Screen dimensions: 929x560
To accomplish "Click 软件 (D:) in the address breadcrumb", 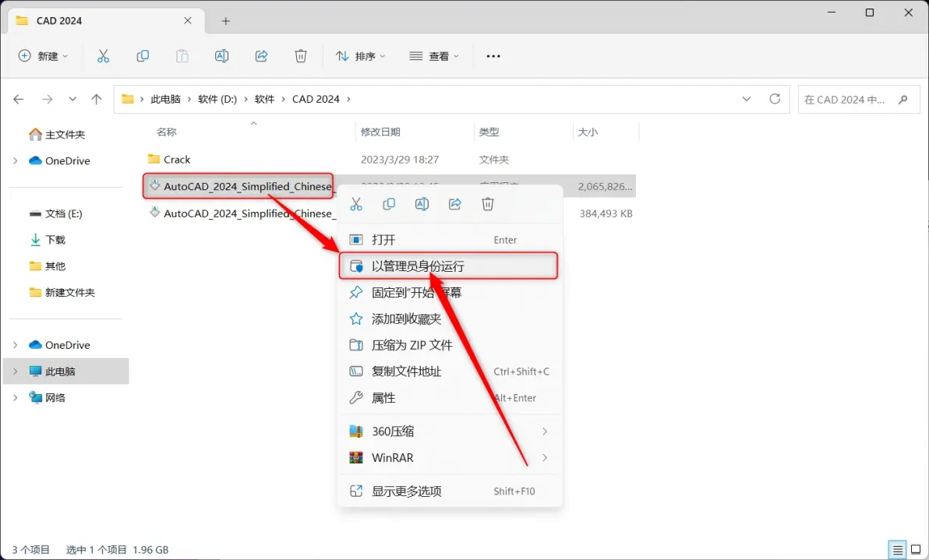I will 217,99.
